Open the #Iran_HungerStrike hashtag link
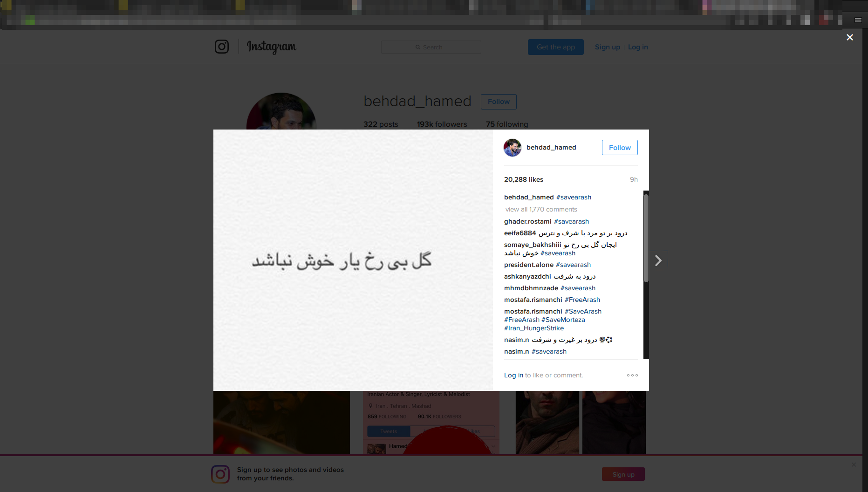 point(534,328)
